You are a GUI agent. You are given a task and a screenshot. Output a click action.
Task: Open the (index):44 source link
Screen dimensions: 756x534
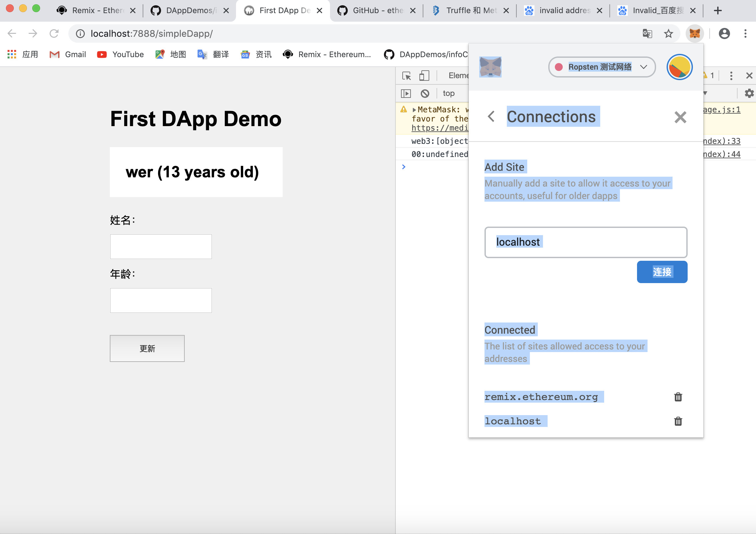coord(722,154)
